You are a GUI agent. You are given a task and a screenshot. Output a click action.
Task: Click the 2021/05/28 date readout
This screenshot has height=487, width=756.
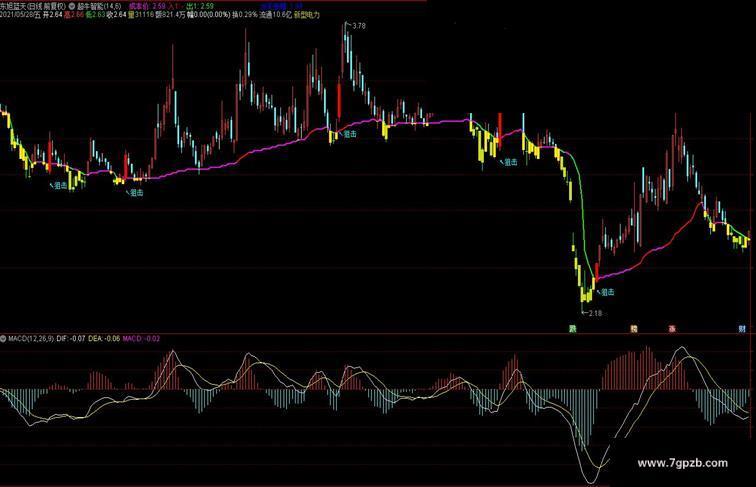pos(21,15)
